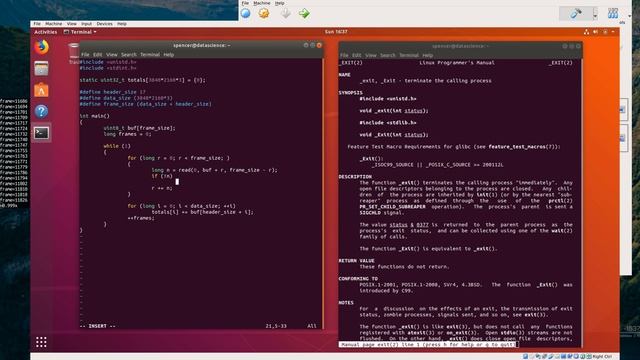Click the left terminal title spencer@datascience

(x=202, y=45)
